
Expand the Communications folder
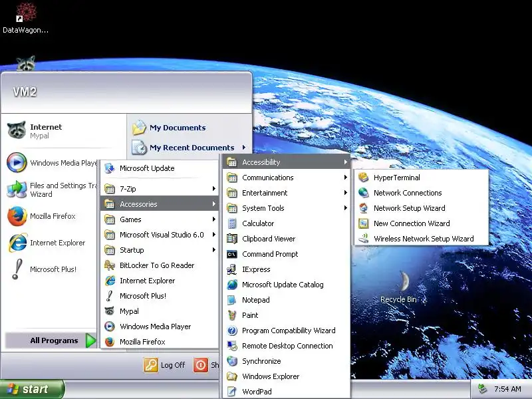(287, 178)
